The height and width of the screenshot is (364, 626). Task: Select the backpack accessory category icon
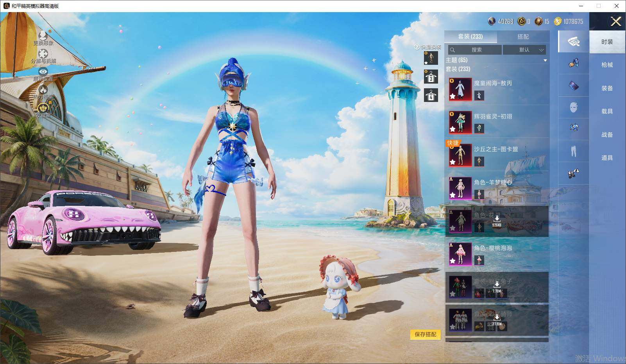(573, 63)
